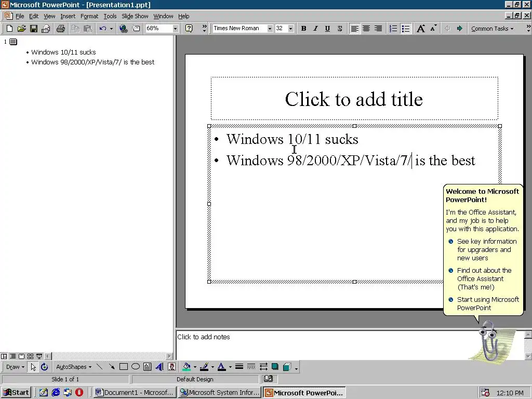Click the 3-D effect icon
Screen dimensions: 532x399
coord(287,367)
